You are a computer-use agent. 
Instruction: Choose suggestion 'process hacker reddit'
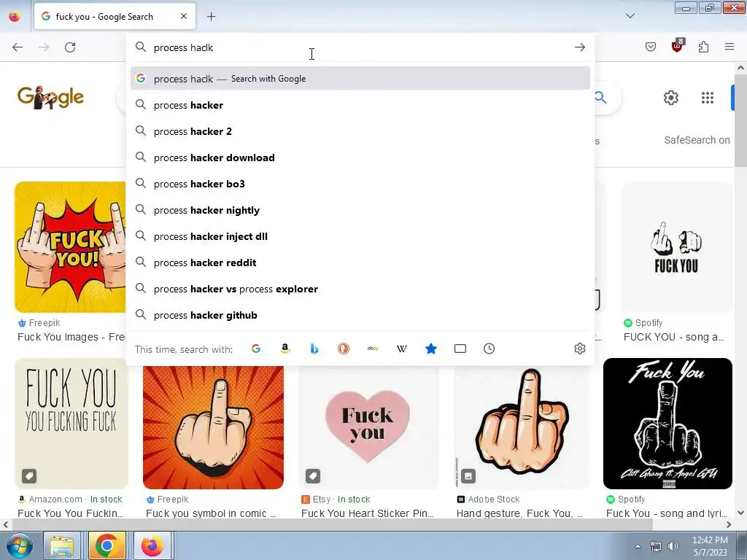click(360, 262)
